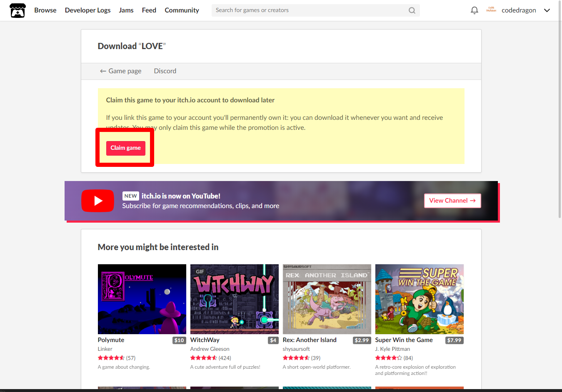Click WitchWay's star rating (424)

(x=211, y=358)
